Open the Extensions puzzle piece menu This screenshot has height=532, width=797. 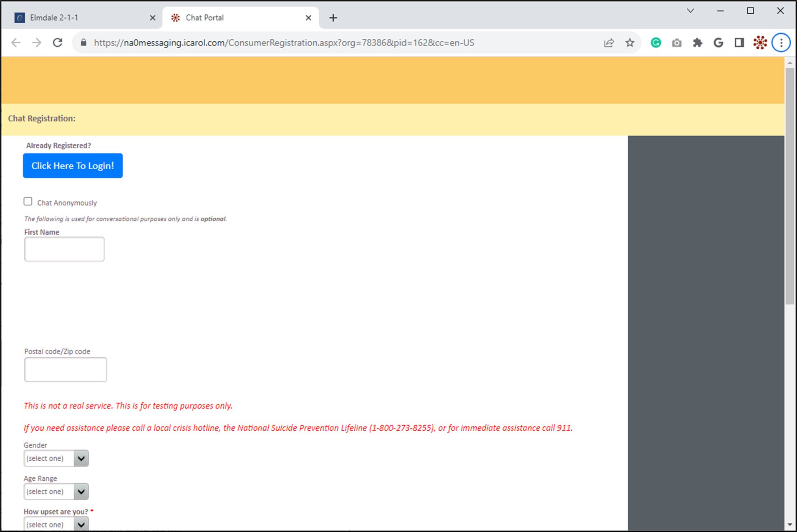point(697,43)
